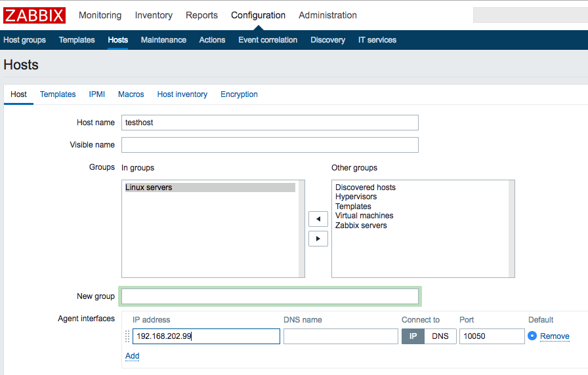This screenshot has width=588, height=375.
Task: Go to Event correlation section
Action: click(268, 40)
